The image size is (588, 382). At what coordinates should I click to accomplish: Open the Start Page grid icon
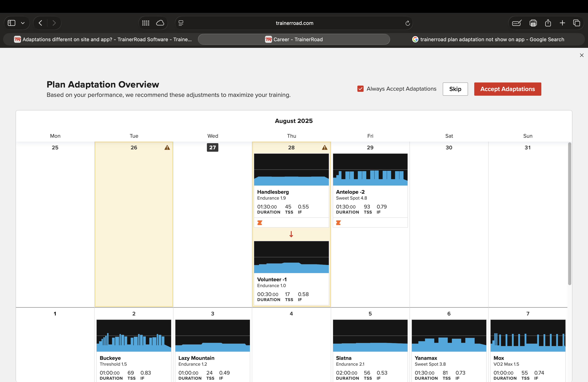pos(146,23)
